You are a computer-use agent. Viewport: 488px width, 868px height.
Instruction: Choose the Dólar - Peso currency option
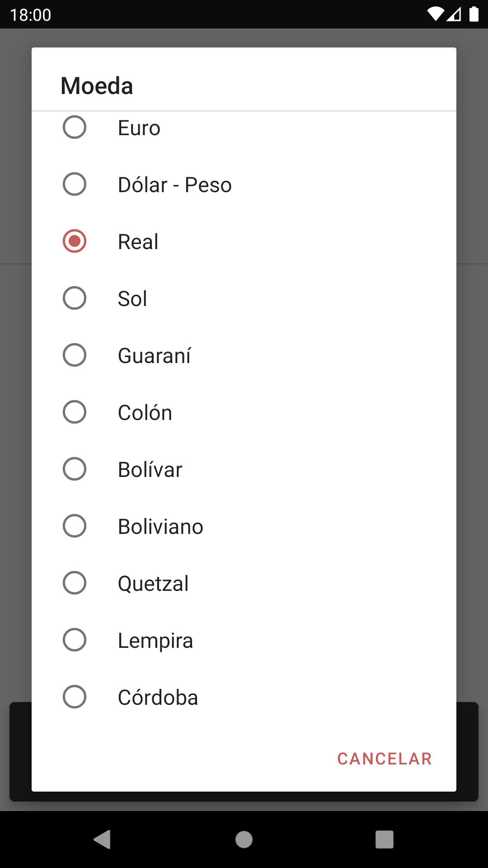[x=244, y=184]
